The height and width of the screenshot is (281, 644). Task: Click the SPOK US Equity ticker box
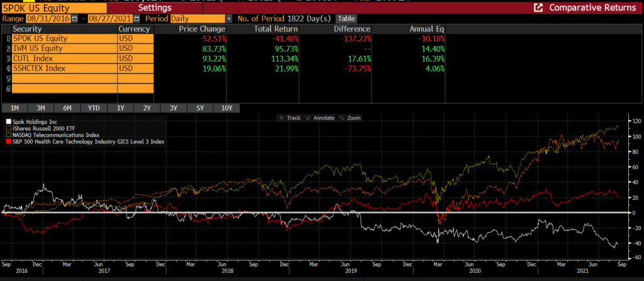click(53, 8)
